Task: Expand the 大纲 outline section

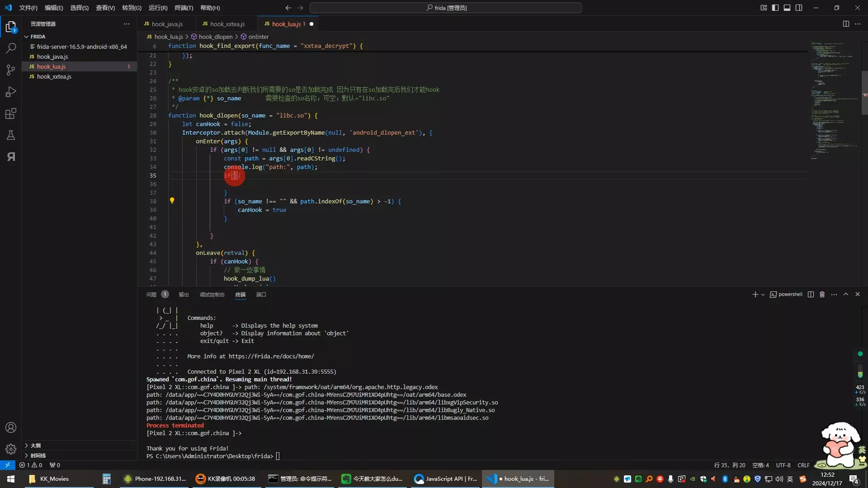Action: 35,446
